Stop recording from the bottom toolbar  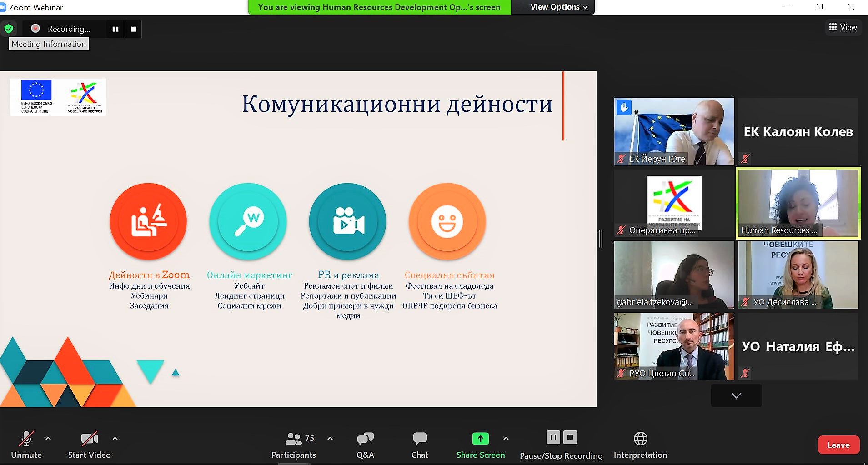pyautogui.click(x=570, y=437)
